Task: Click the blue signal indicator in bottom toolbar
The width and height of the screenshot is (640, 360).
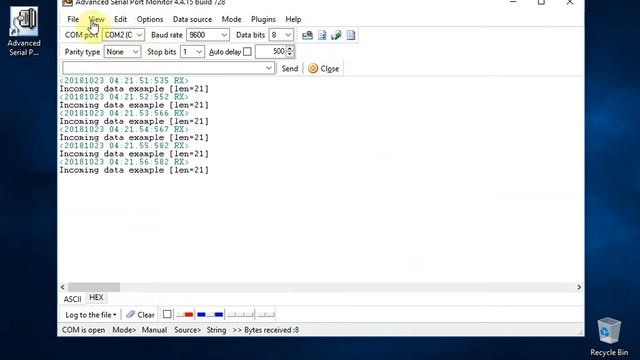Action: (x=210, y=314)
